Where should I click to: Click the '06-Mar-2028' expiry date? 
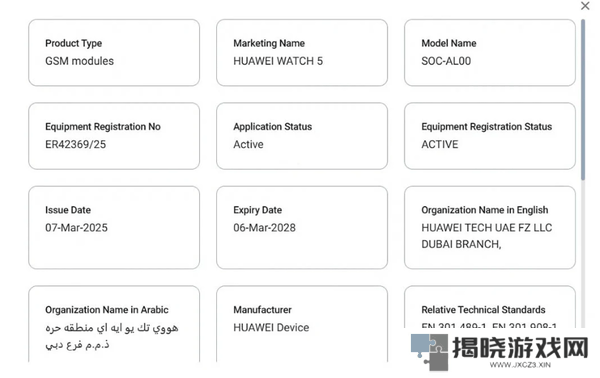pos(264,228)
